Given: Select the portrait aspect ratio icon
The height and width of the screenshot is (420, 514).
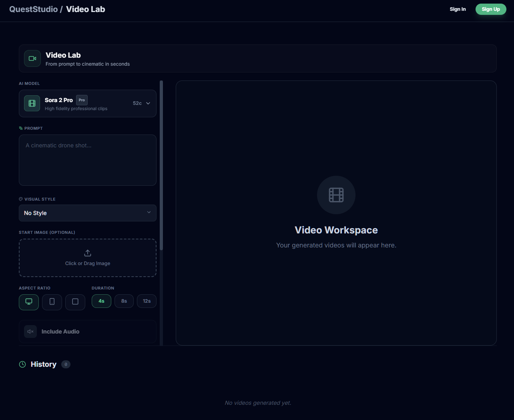Looking at the screenshot, I should pos(52,302).
